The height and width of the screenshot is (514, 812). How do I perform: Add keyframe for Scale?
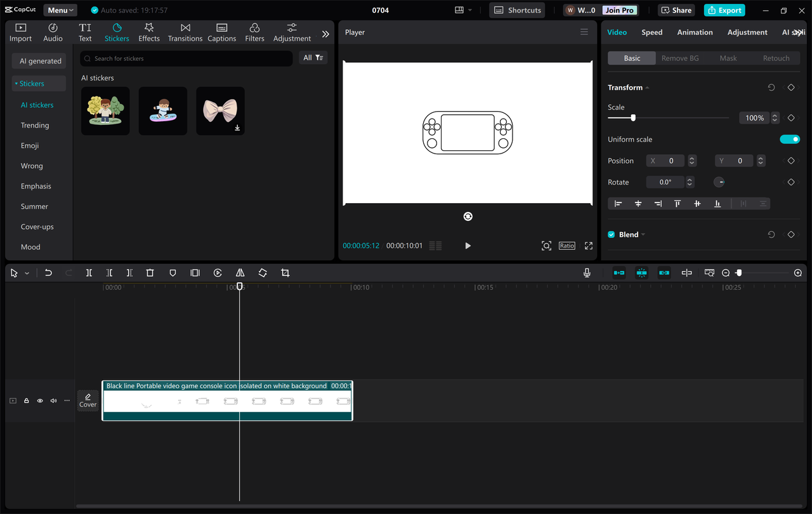coord(791,118)
